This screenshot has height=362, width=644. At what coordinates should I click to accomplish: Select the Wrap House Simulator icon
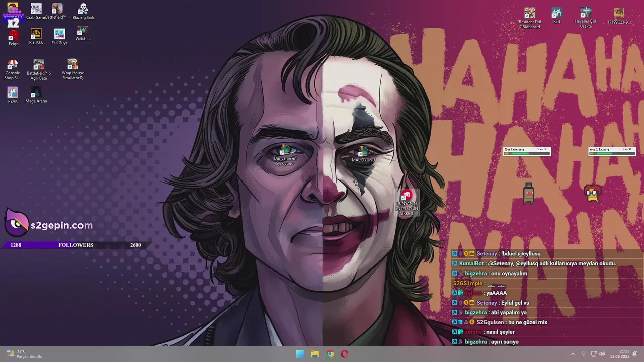pos(73,69)
